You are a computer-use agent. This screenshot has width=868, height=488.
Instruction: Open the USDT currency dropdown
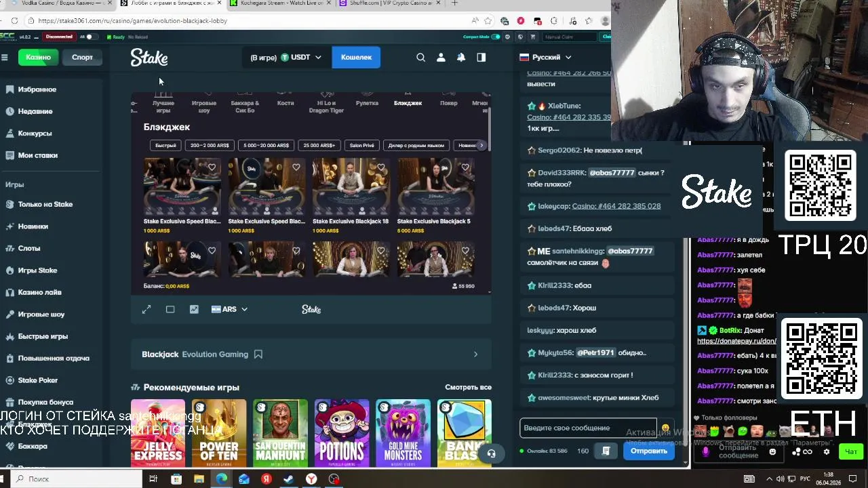click(x=301, y=58)
